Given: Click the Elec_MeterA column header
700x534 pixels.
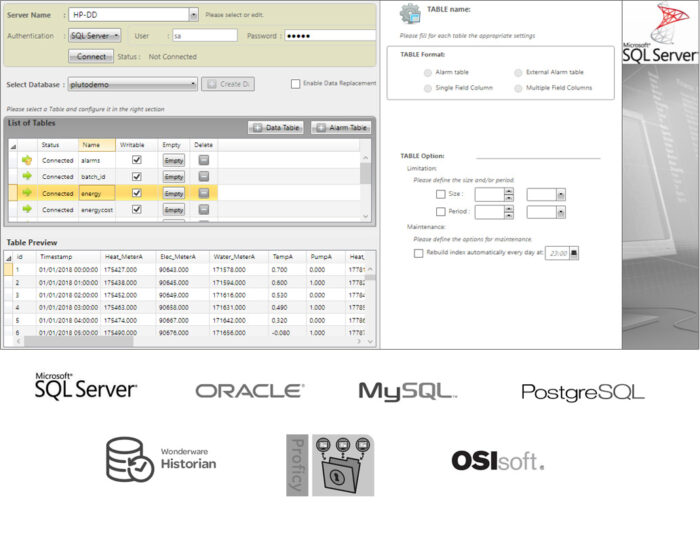Looking at the screenshot, I should click(x=182, y=257).
